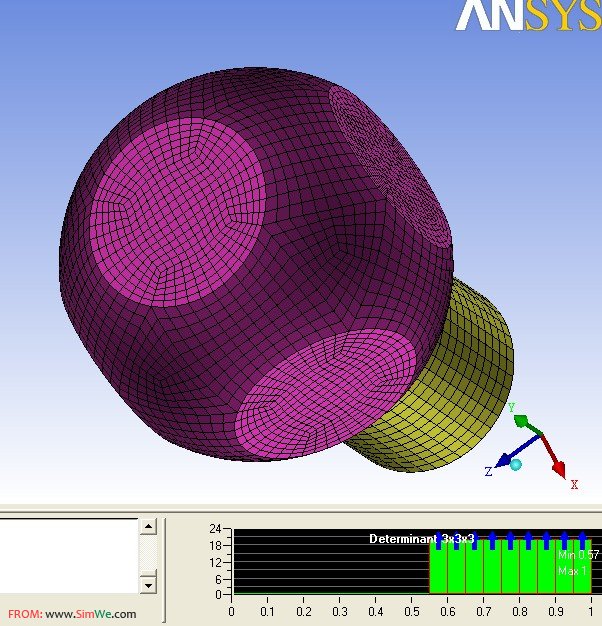Screen dimensions: 602x626
Task: Click the Determinant 3x3x3 histogram title
Action: pos(421,539)
